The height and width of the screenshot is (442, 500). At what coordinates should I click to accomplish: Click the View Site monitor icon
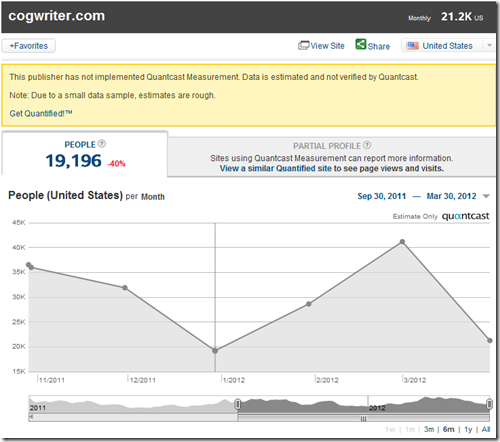click(x=303, y=45)
